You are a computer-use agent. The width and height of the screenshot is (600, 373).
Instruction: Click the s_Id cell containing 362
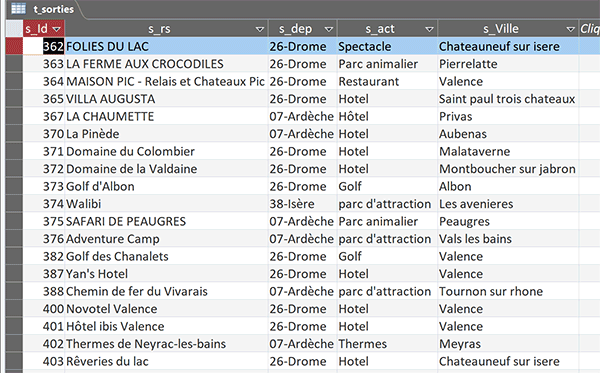pyautogui.click(x=44, y=46)
